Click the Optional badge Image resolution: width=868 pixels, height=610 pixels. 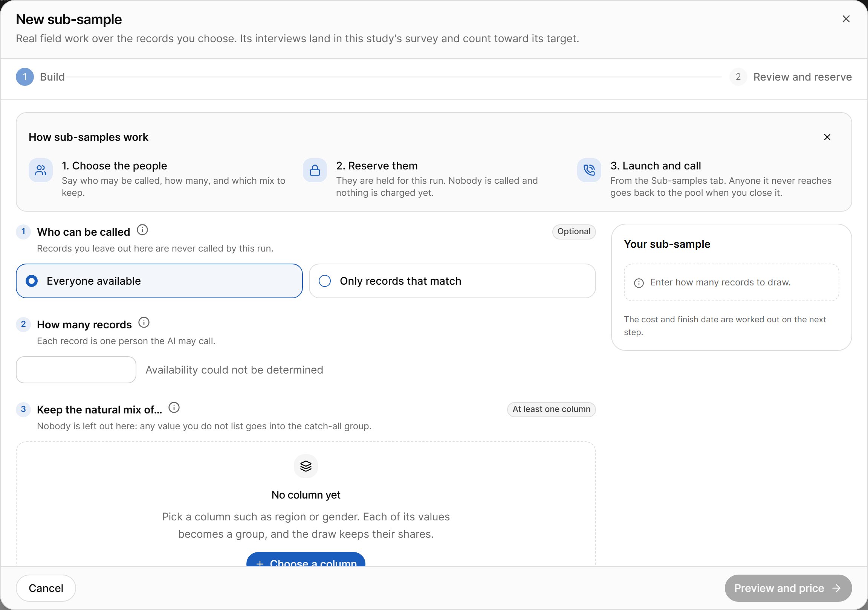[x=573, y=231]
